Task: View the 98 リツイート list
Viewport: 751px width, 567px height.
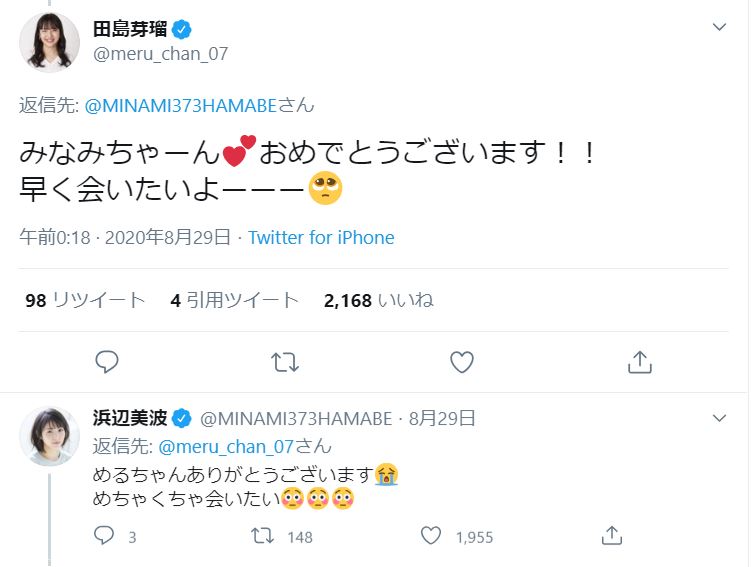Action: pos(85,300)
